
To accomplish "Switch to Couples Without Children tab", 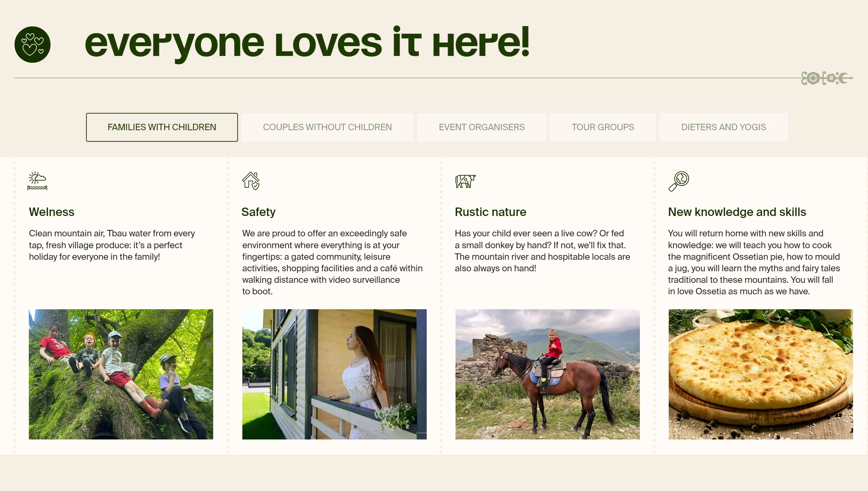I will [327, 127].
